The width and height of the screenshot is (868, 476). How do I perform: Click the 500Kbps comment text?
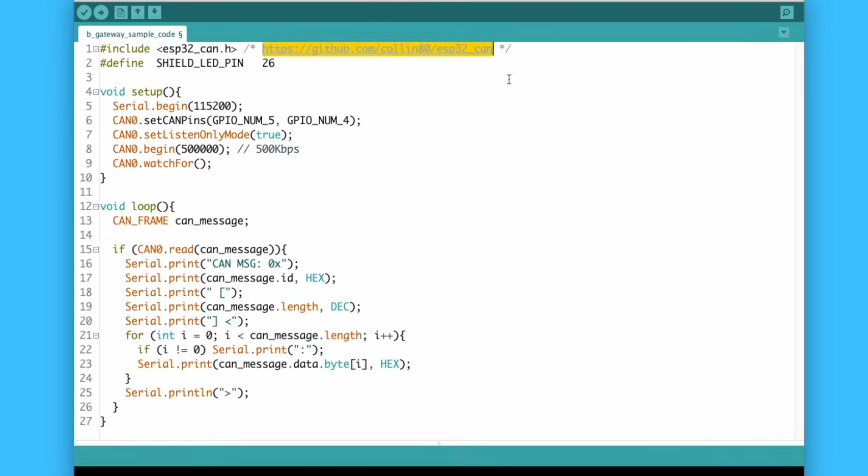276,149
